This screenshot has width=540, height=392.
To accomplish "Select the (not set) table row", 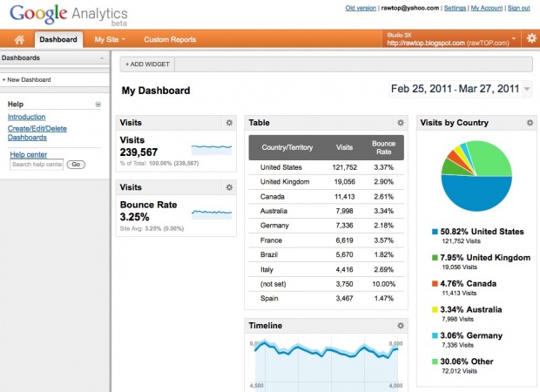I will (x=326, y=284).
